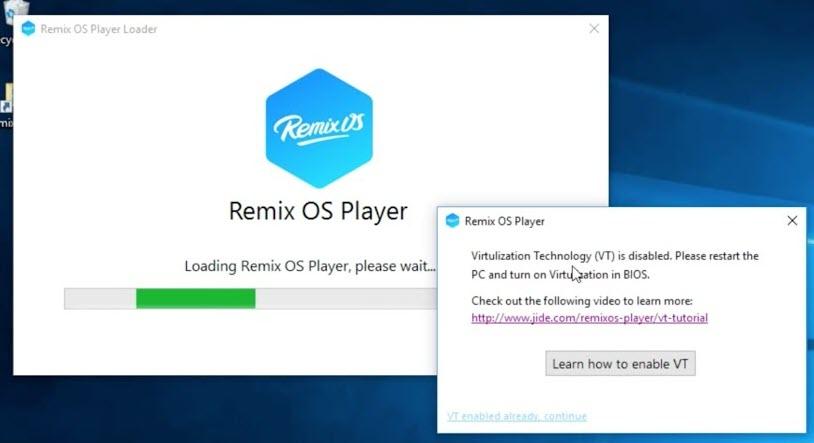Click the Remix OS Player dialog title text
The image size is (814, 443).
[504, 221]
